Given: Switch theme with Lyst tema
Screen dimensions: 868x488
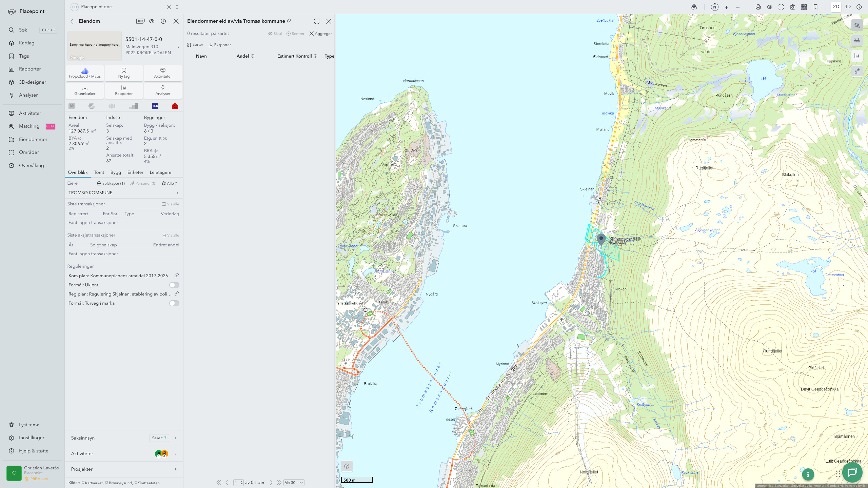Looking at the screenshot, I should [x=29, y=425].
